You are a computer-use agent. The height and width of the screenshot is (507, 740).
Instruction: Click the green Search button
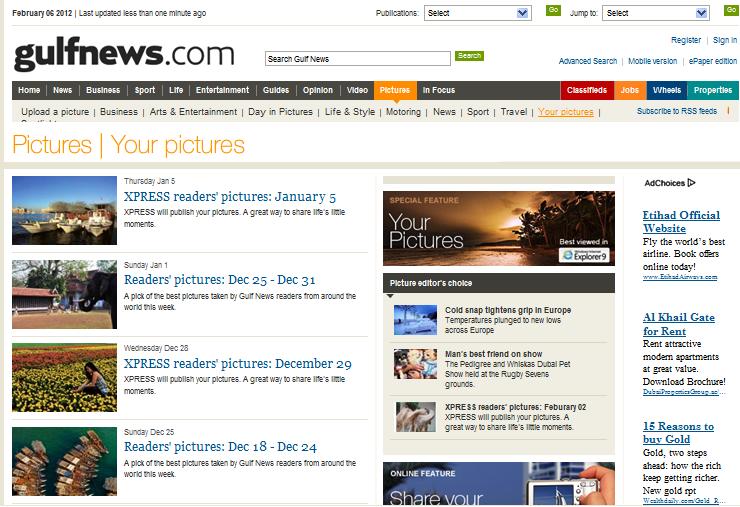point(469,56)
